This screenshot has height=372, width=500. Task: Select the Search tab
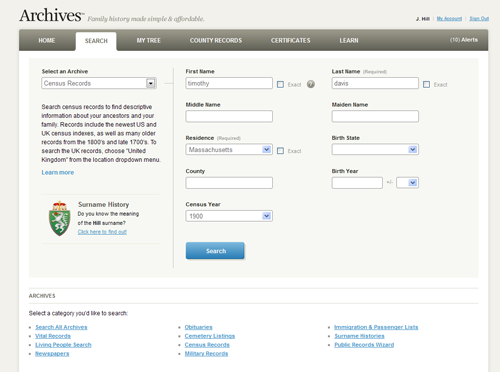96,41
